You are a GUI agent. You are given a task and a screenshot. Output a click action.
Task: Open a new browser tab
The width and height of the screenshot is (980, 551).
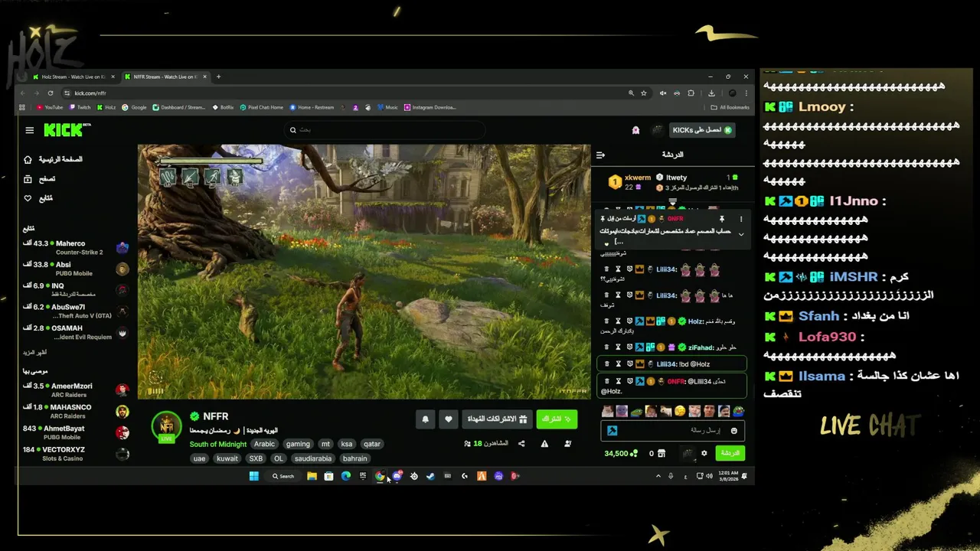pos(218,77)
